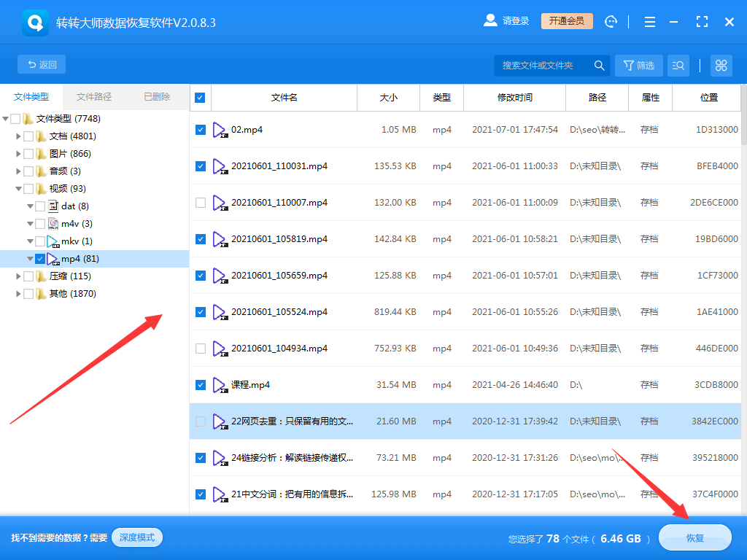Open the hamburger menu icon
Screen dimensions: 747x560
coord(650,22)
